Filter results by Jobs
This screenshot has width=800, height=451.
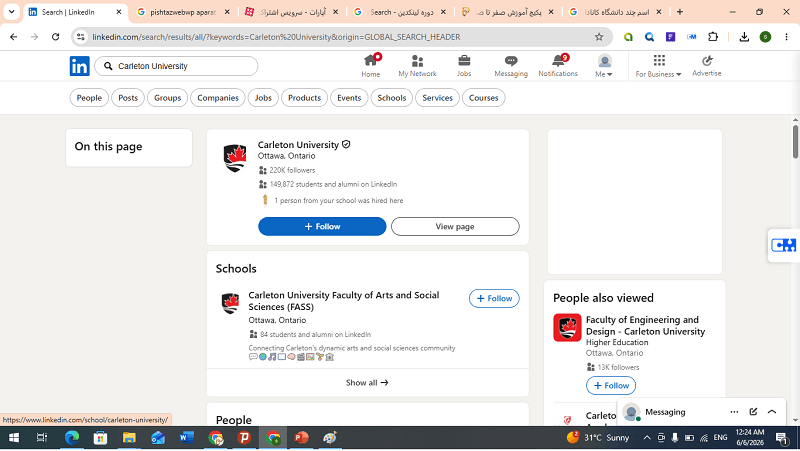click(263, 98)
